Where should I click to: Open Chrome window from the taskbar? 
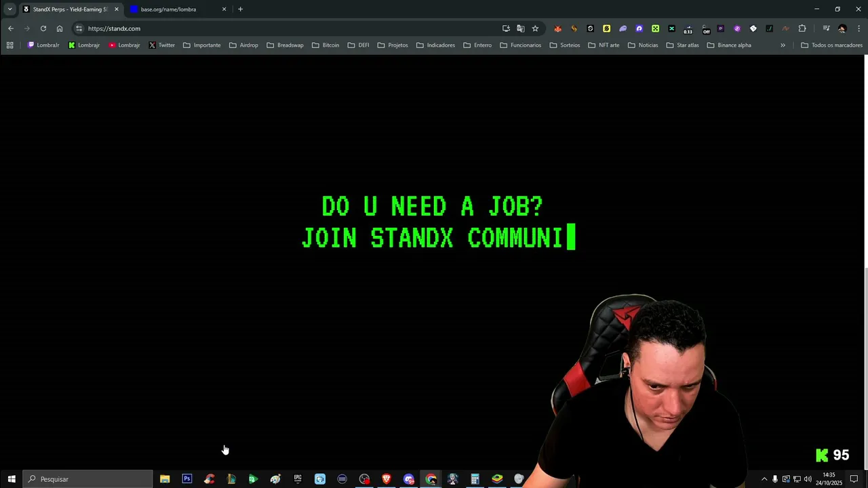(x=431, y=479)
